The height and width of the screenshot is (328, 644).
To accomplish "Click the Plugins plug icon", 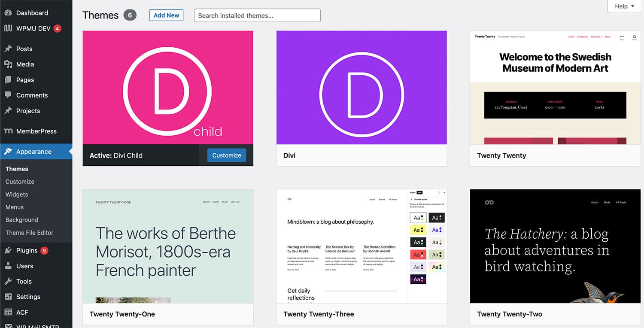I will click(8, 251).
